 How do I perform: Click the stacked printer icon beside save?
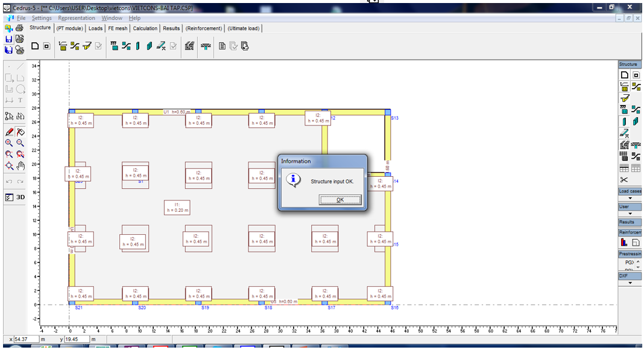(x=19, y=39)
